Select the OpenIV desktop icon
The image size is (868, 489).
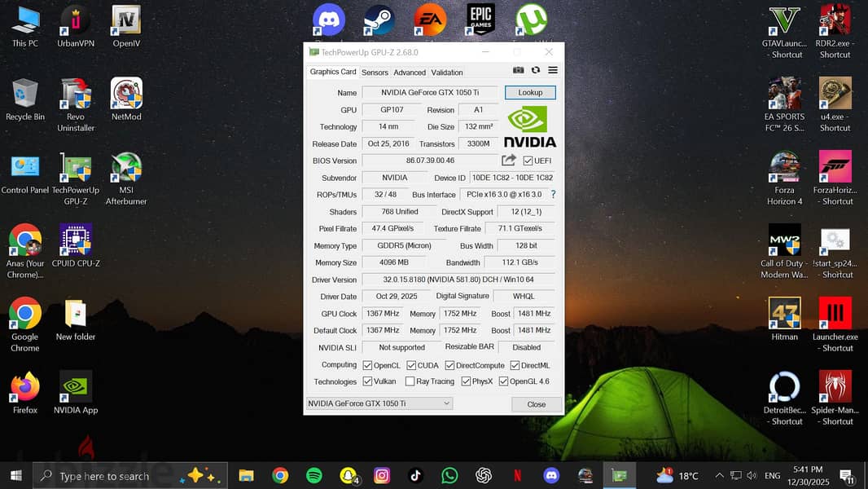pos(126,25)
